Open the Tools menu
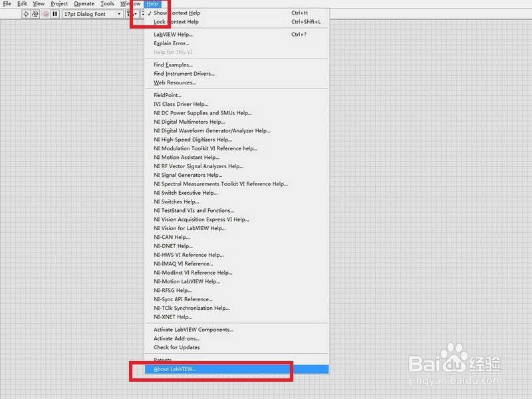This screenshot has width=532, height=399. pyautogui.click(x=107, y=4)
